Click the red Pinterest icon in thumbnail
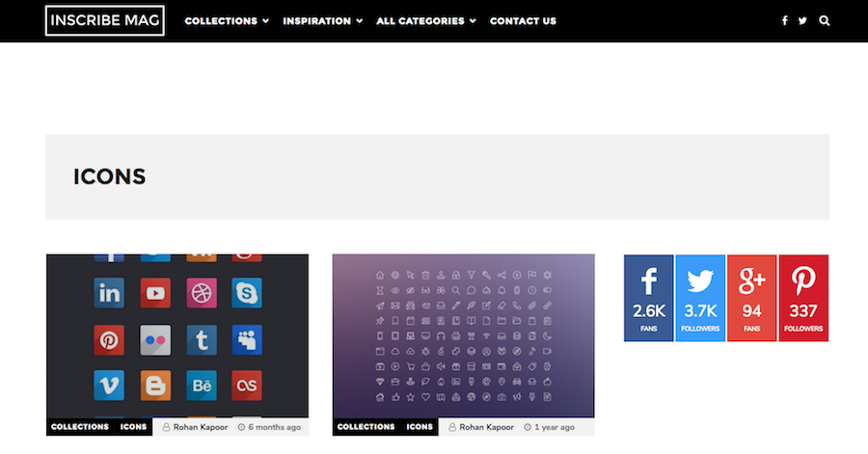This screenshot has width=868, height=454. 109,339
